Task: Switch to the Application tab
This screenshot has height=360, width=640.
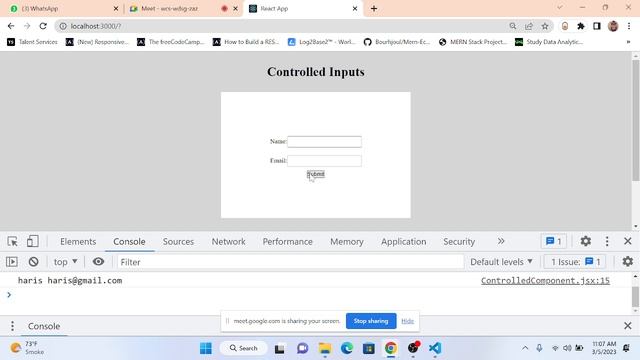Action: click(403, 242)
